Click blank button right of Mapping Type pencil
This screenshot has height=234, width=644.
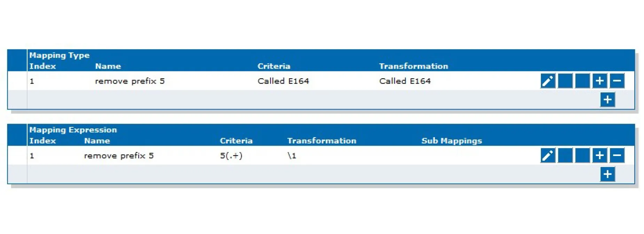565,81
